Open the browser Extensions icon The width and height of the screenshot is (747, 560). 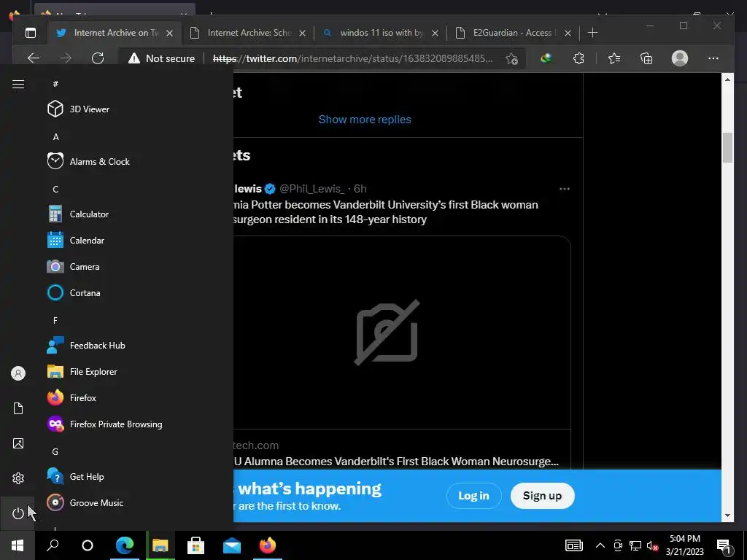coord(578,58)
